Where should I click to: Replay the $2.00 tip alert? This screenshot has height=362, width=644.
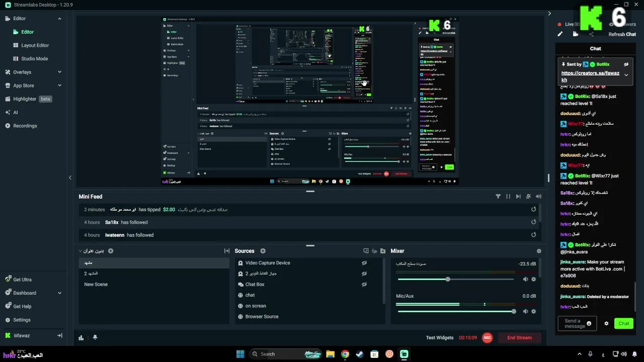[x=533, y=209]
